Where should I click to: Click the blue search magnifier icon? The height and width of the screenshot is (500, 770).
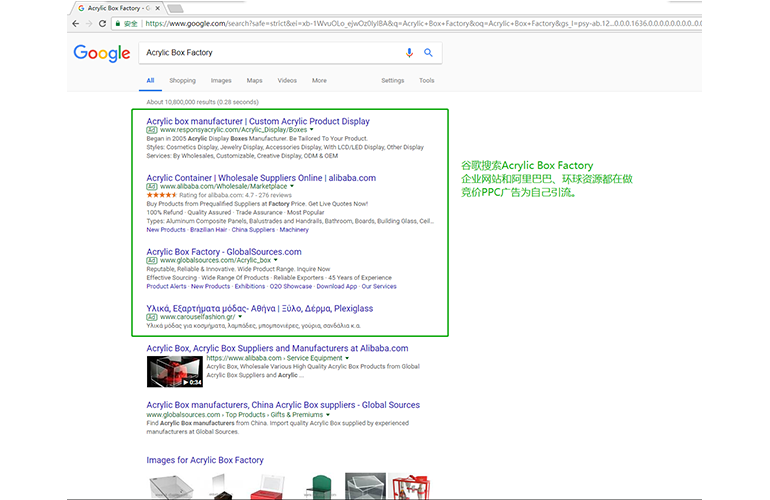(x=428, y=53)
